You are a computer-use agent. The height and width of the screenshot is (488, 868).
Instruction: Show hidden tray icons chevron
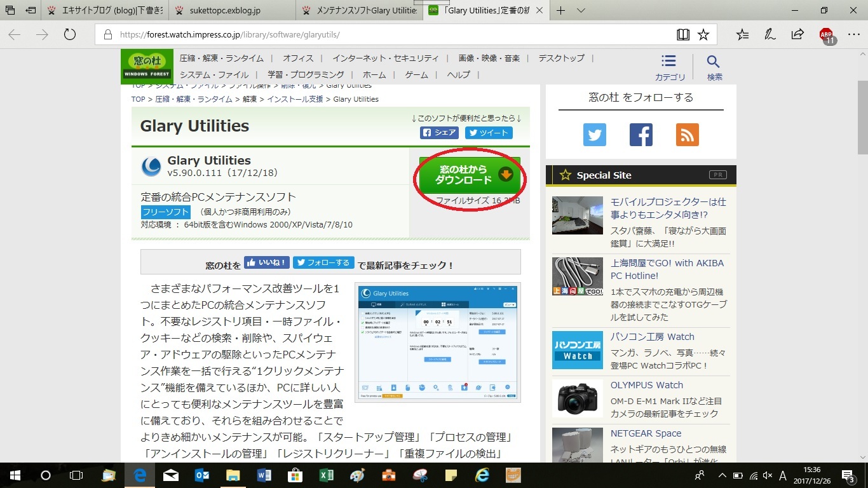coord(722,475)
